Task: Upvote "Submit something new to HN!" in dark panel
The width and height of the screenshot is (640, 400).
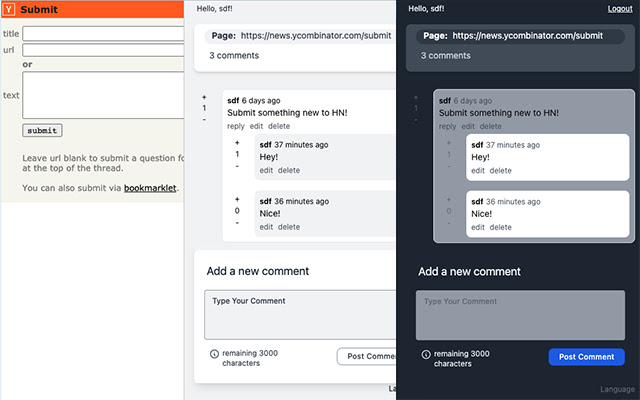Action: click(x=416, y=98)
